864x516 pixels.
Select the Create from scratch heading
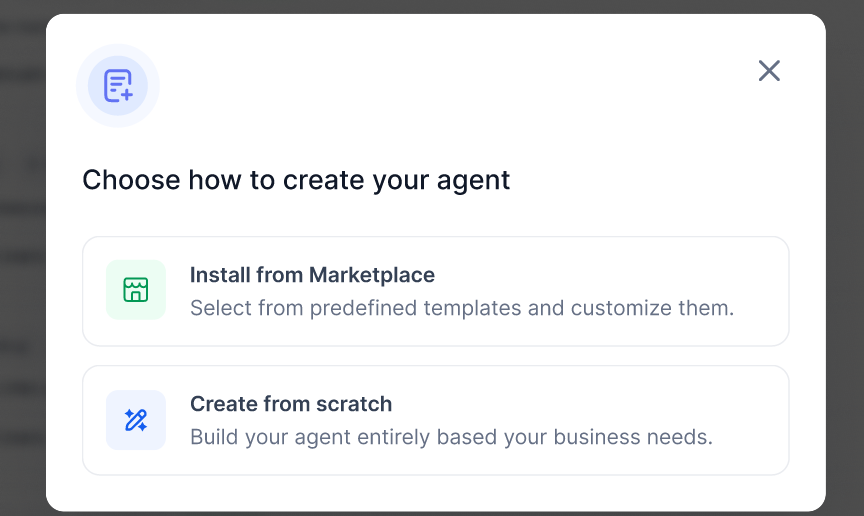pyautogui.click(x=291, y=404)
